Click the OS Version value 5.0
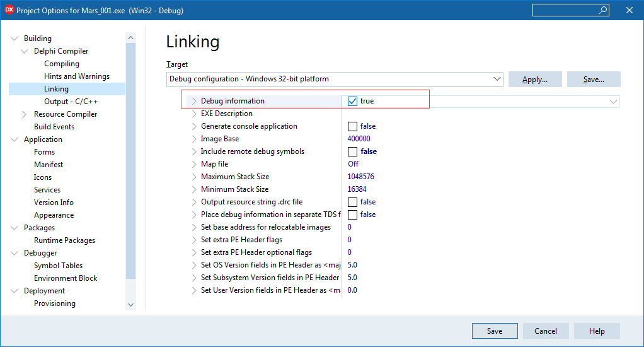 pos(352,265)
